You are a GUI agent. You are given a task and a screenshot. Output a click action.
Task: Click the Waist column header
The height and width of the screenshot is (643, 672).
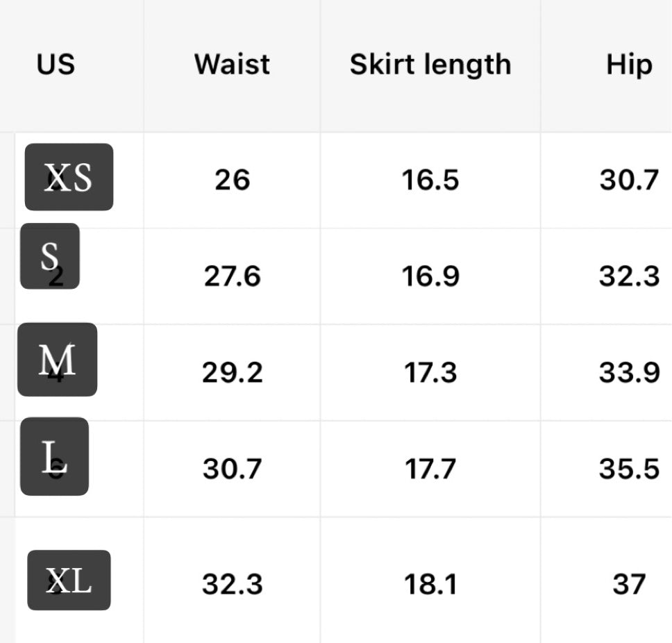232,65
